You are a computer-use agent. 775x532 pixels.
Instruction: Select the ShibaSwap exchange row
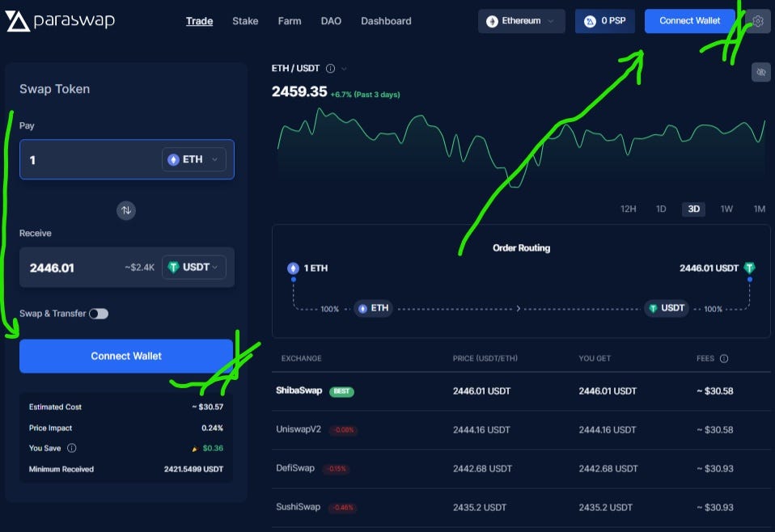(521, 391)
